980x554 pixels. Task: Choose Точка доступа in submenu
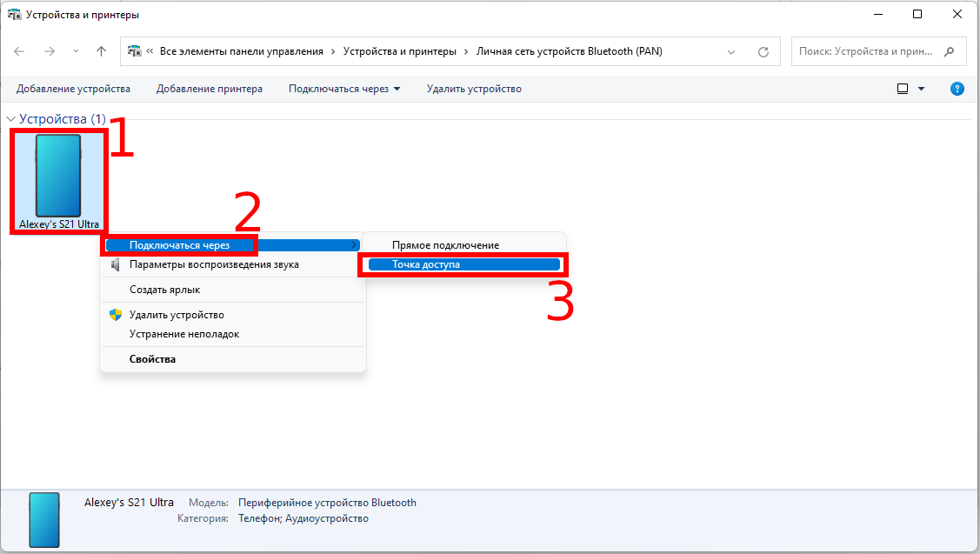425,264
